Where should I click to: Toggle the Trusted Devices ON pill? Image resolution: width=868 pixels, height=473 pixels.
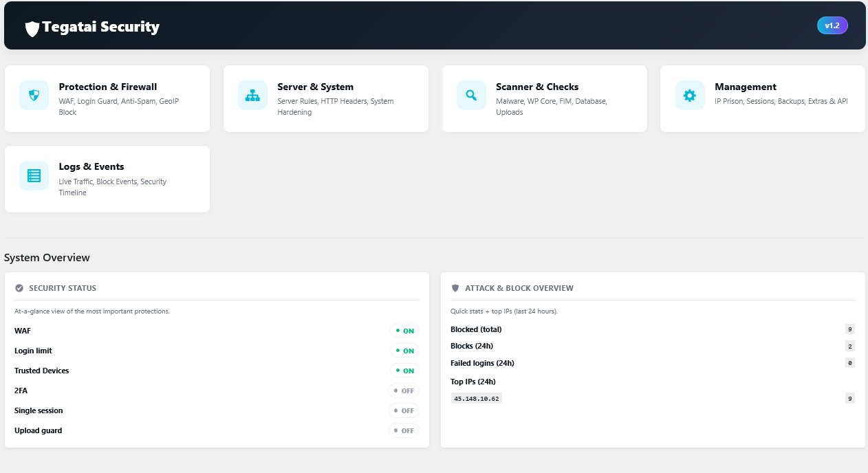(x=404, y=371)
